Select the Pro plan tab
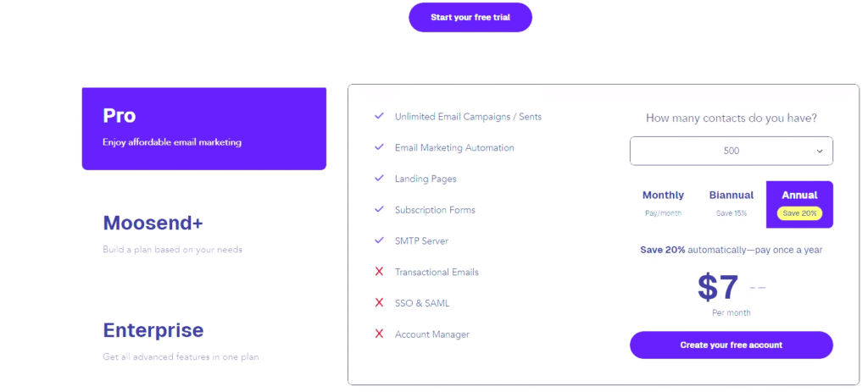Image resolution: width=868 pixels, height=392 pixels. point(203,129)
